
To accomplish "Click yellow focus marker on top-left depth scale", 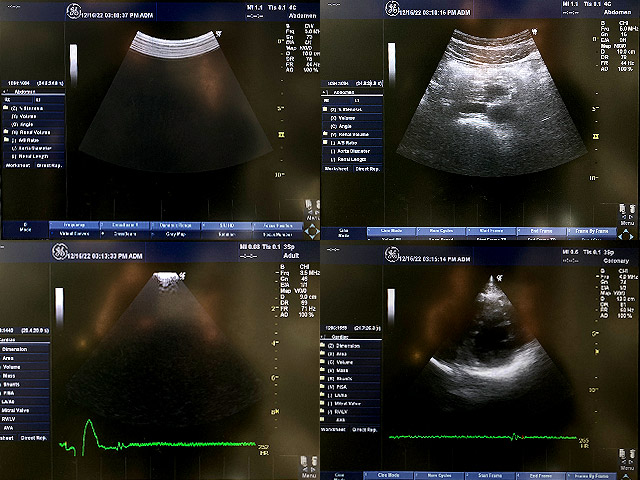I will pos(281,135).
